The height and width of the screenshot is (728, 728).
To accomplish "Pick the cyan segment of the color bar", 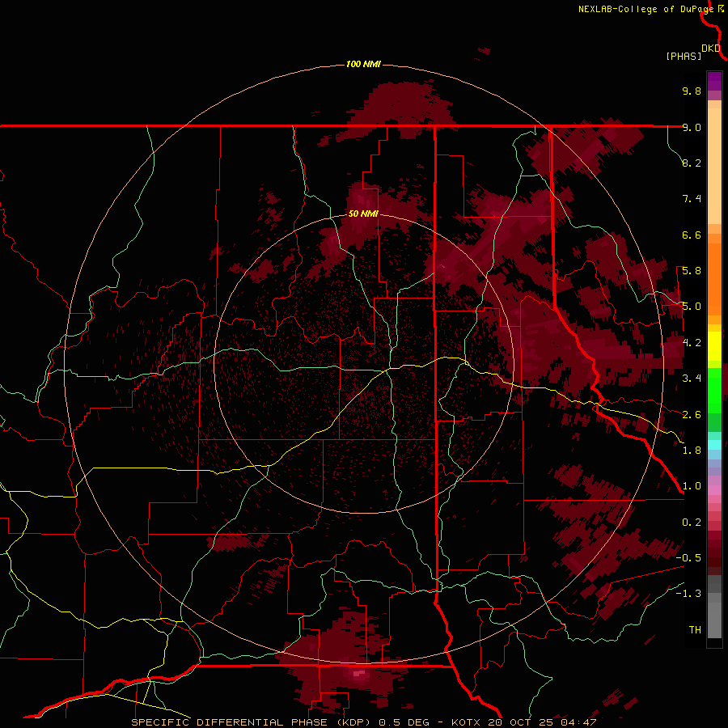I will (x=714, y=444).
